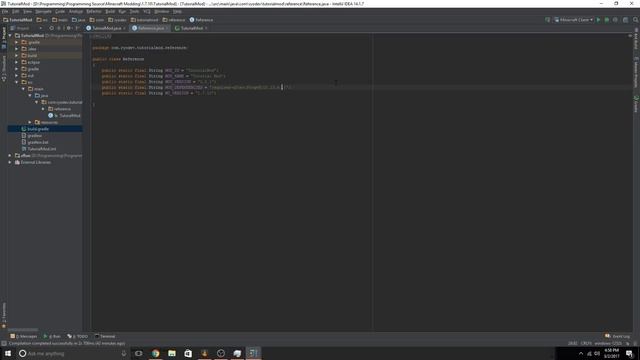Click the Make Project icon in toolbar
The width and height of the screenshot is (640, 360).
coord(547,20)
